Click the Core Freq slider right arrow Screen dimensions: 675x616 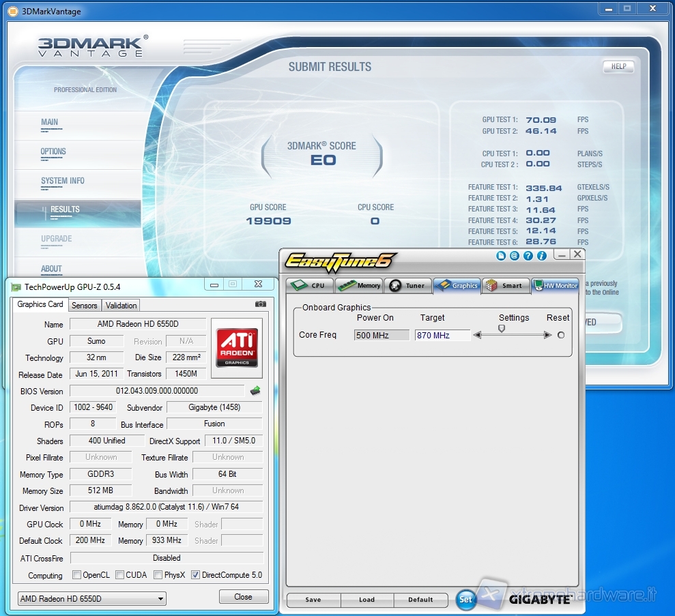pos(547,335)
